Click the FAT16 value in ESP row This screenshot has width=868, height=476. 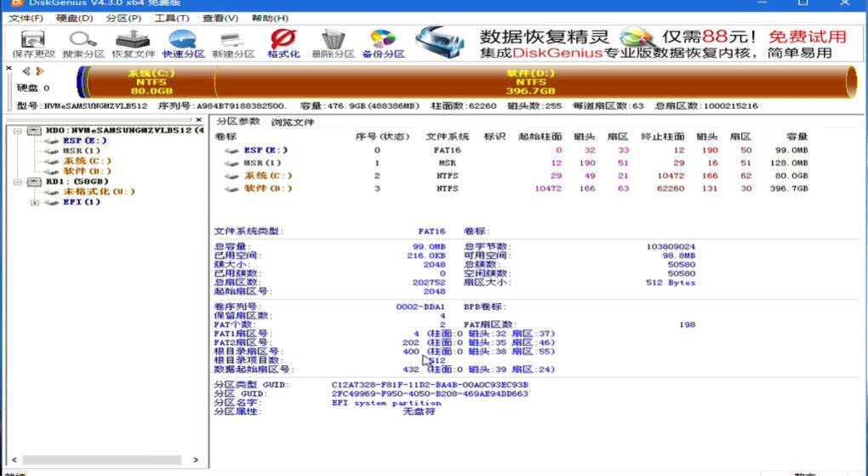pos(448,150)
